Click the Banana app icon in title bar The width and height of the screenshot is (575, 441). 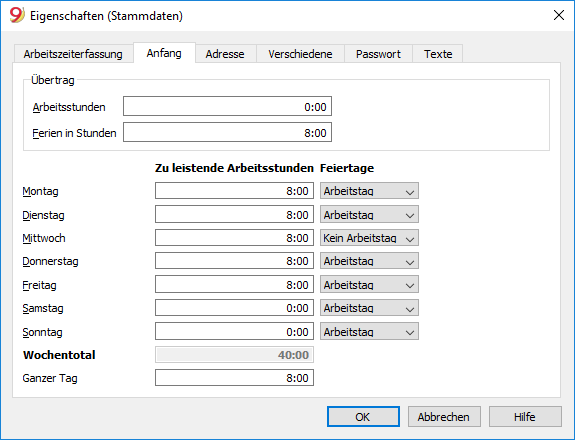click(17, 16)
